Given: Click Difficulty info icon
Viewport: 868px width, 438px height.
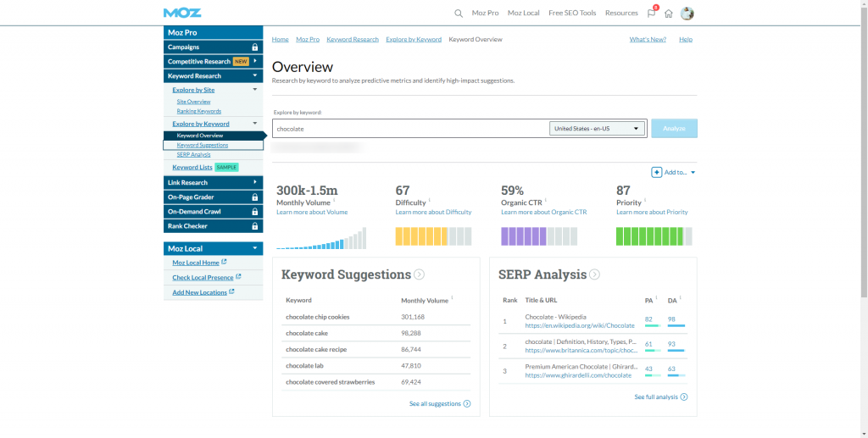Looking at the screenshot, I should point(430,200).
